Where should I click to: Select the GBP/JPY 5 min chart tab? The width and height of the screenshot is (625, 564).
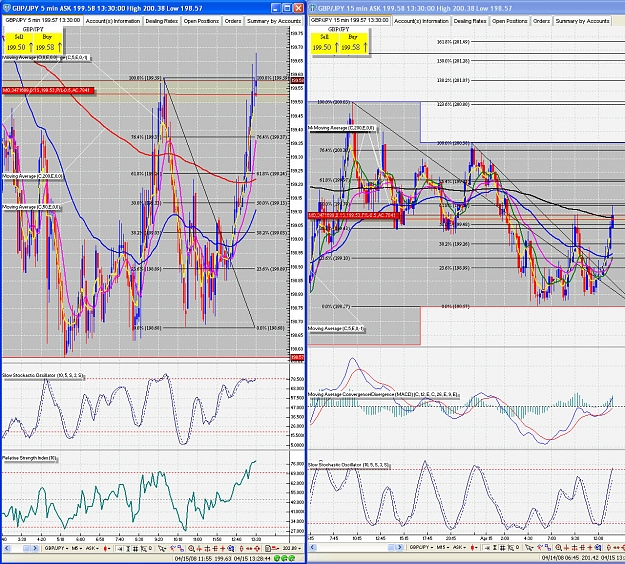pos(43,20)
